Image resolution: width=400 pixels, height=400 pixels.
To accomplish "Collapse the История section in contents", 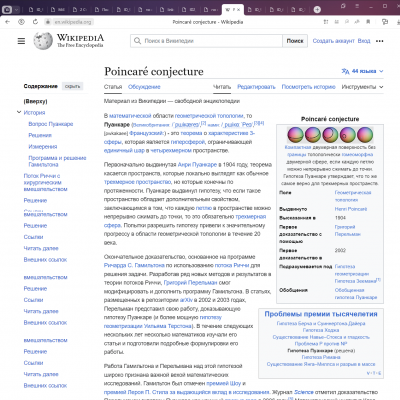I will pos(19,112).
